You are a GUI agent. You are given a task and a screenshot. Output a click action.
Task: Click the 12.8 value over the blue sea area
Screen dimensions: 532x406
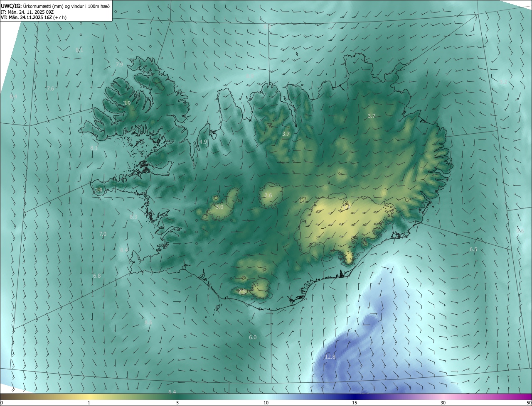click(x=330, y=357)
